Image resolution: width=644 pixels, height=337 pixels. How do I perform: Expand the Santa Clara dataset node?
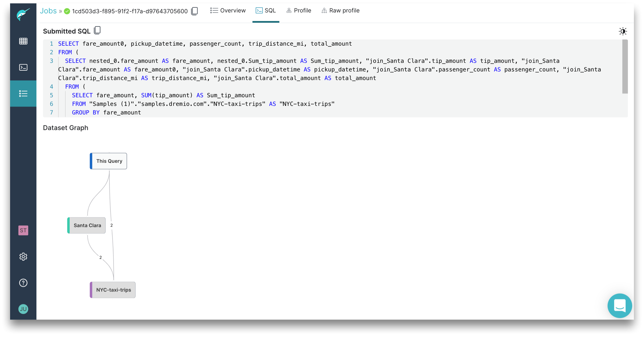(x=86, y=225)
